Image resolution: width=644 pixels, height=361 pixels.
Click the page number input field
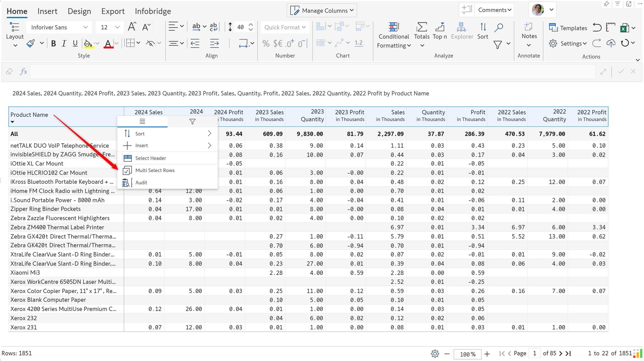pyautogui.click(x=534, y=353)
